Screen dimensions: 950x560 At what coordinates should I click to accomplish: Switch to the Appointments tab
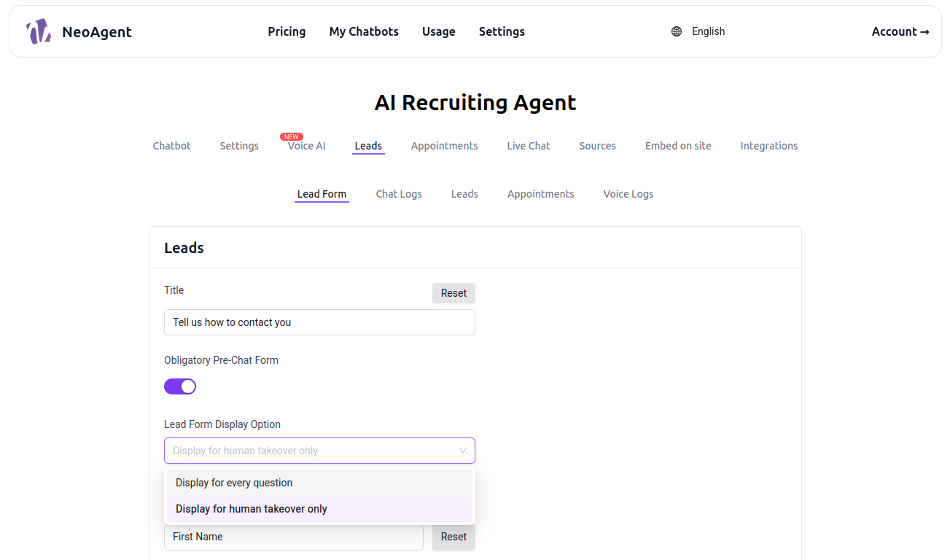coord(444,146)
